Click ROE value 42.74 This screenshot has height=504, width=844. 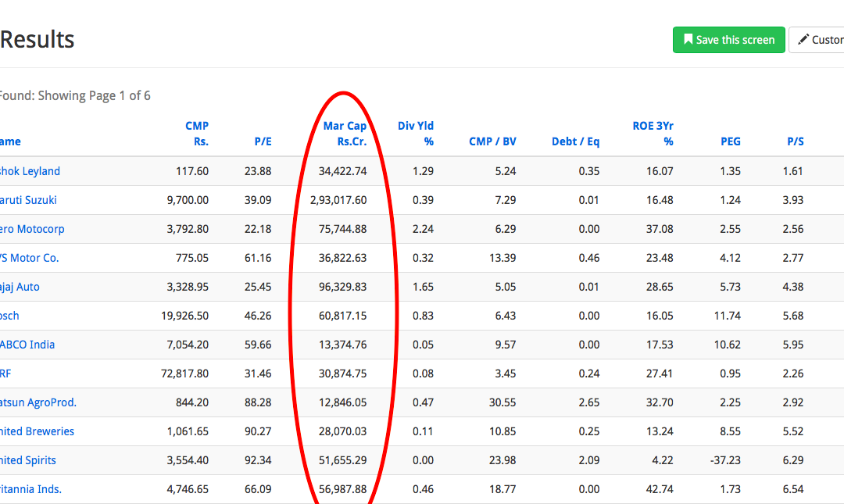(660, 489)
